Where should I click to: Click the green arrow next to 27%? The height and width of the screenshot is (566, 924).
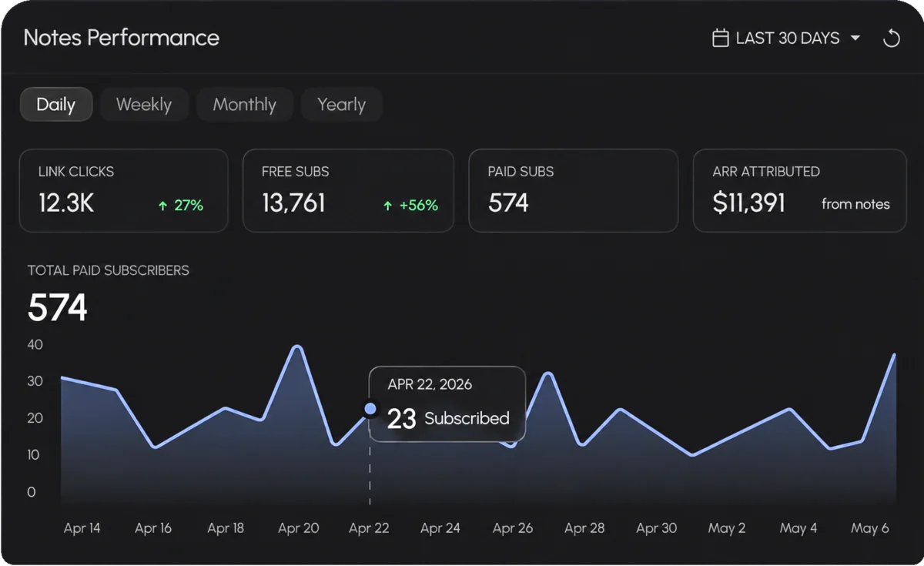tap(162, 206)
